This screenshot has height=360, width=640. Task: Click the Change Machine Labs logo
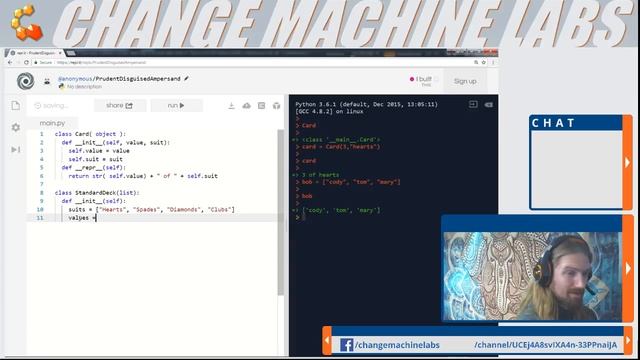point(27,22)
